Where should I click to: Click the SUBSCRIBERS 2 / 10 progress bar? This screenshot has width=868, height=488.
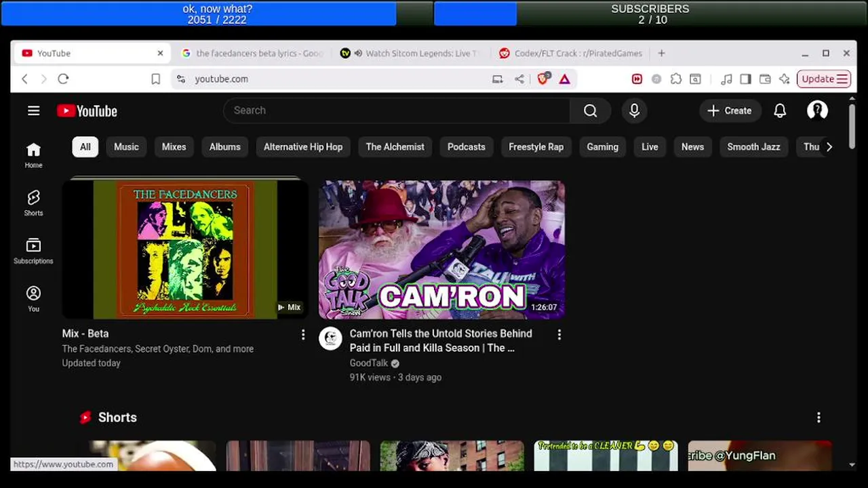pos(650,14)
